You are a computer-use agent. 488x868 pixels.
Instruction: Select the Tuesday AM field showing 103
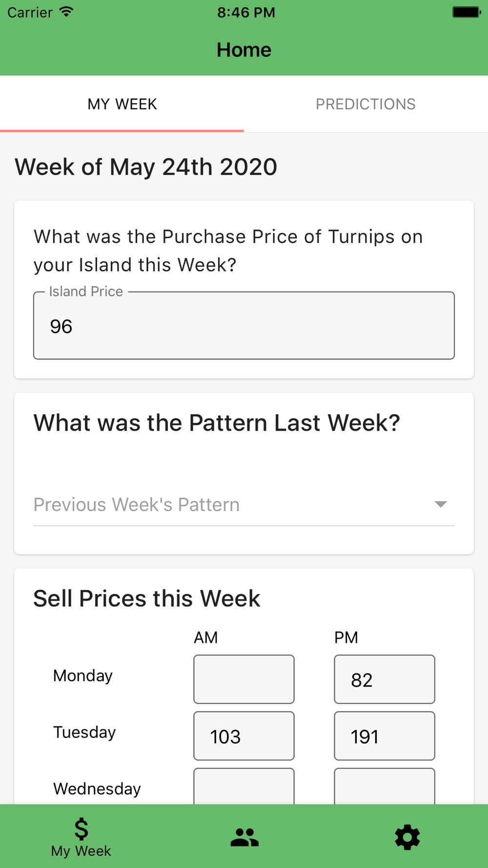point(244,736)
